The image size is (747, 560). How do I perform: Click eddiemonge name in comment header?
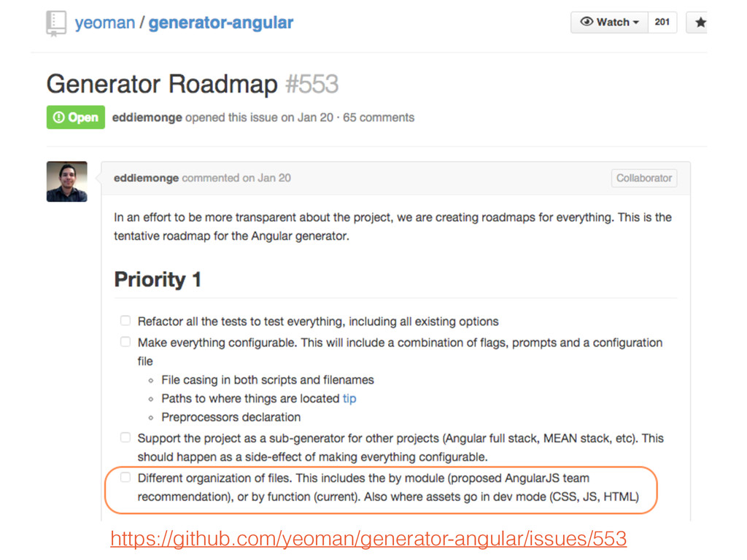click(146, 178)
